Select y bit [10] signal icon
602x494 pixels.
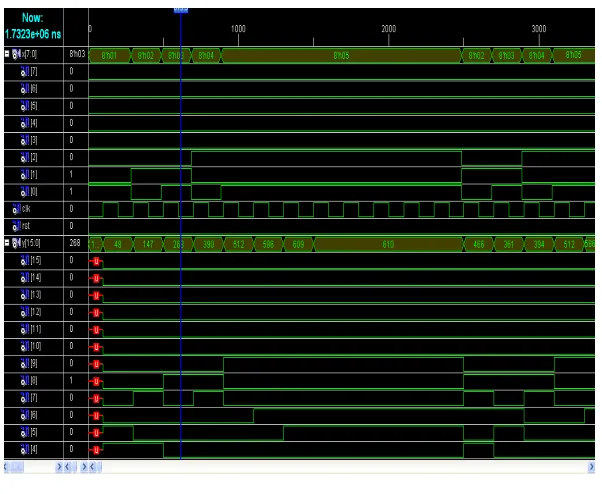pyautogui.click(x=25, y=346)
